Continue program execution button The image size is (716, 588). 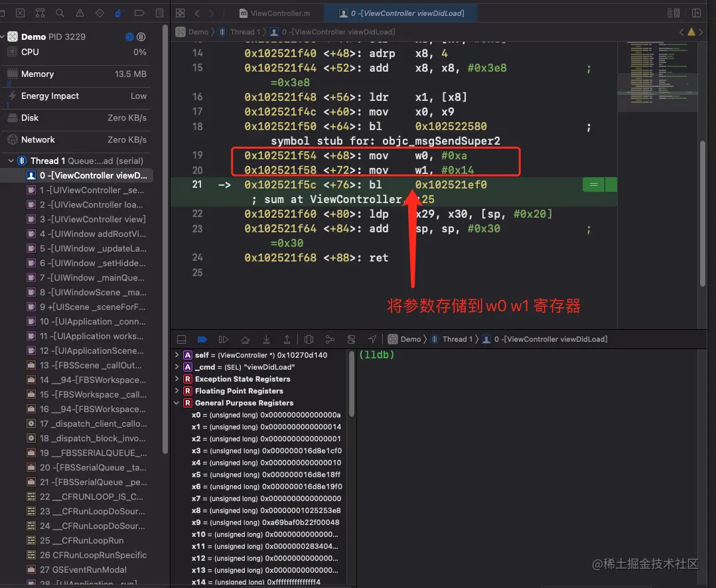pos(223,339)
